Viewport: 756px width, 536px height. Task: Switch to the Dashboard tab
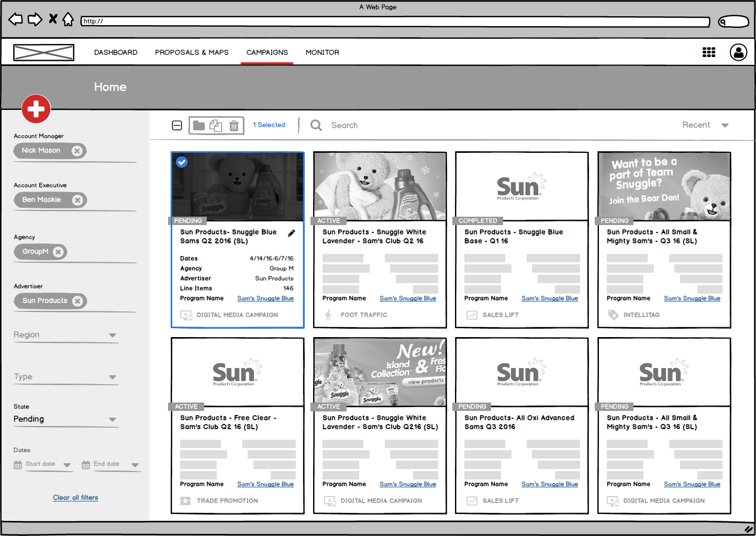coord(116,52)
